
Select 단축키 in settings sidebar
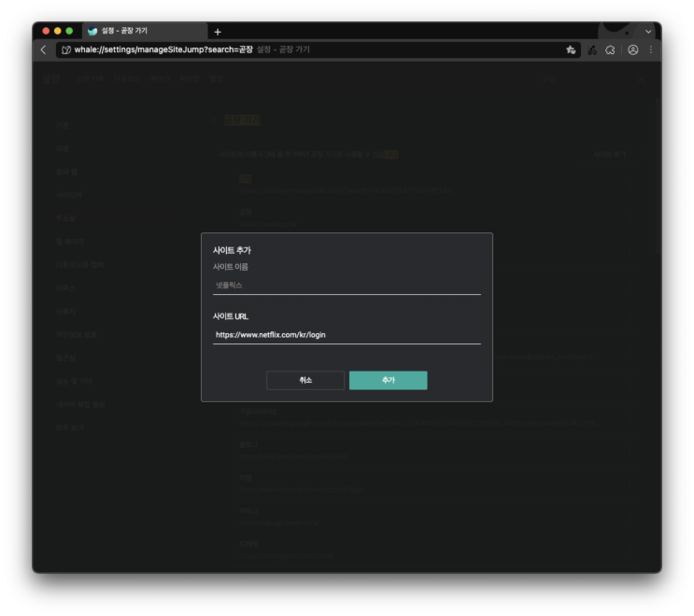point(65,312)
